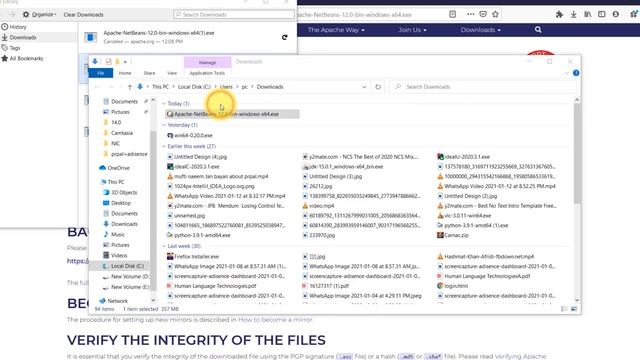Collapse the Last week (30) group

point(164,246)
